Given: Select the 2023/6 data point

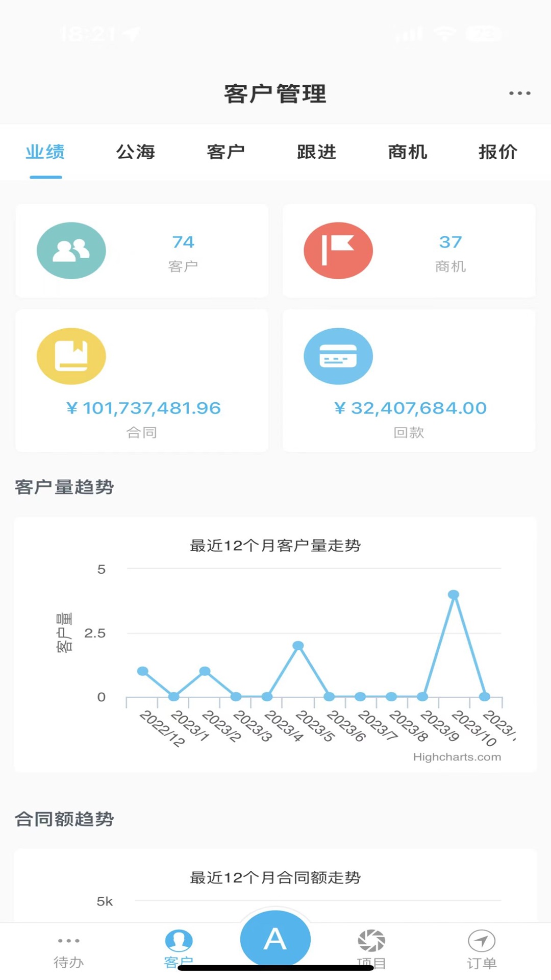Looking at the screenshot, I should [x=329, y=697].
